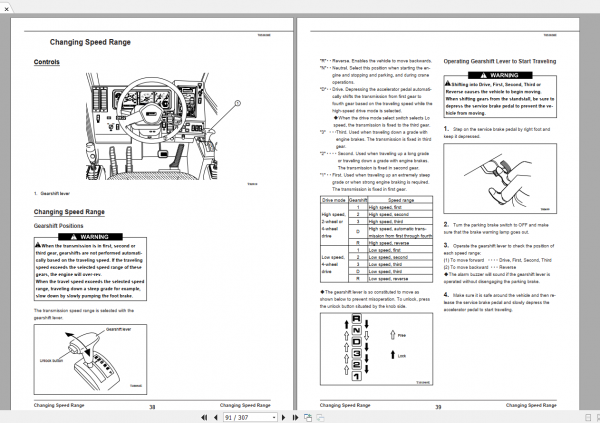Screen dimensions: 600x423
Task: Select the single page layout icon
Action: 589,418
